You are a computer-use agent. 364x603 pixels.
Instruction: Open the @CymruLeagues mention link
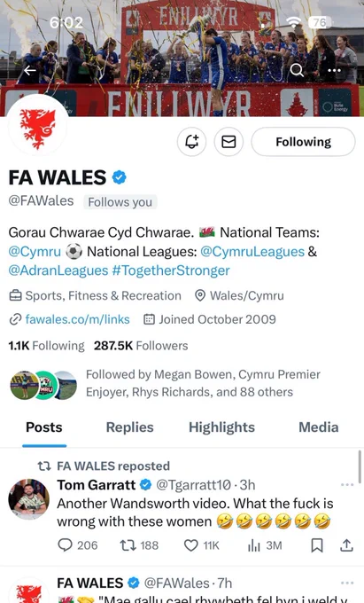tap(252, 252)
